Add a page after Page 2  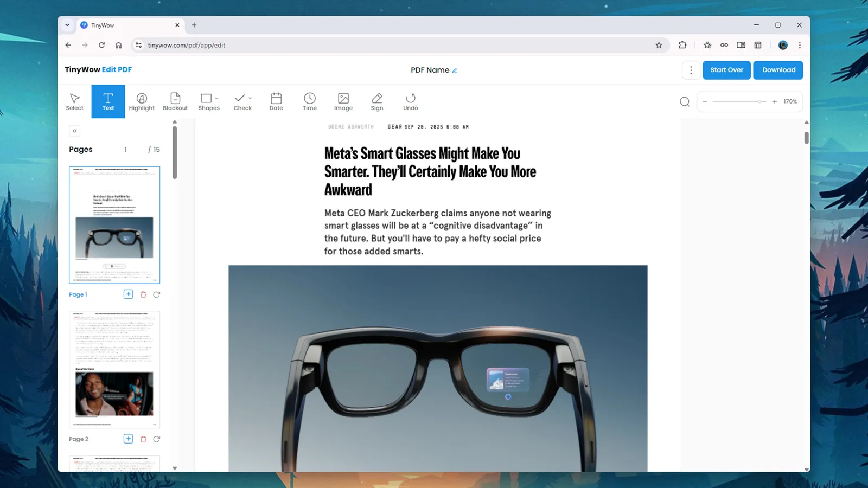(x=128, y=439)
